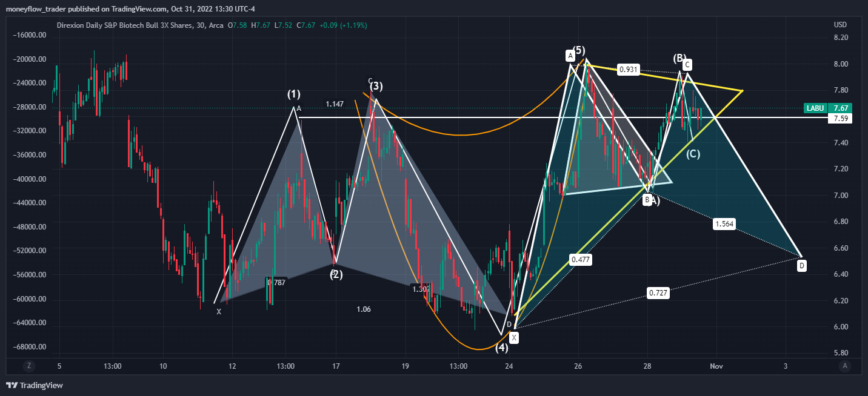Click the Nov date on time axis

[716, 366]
